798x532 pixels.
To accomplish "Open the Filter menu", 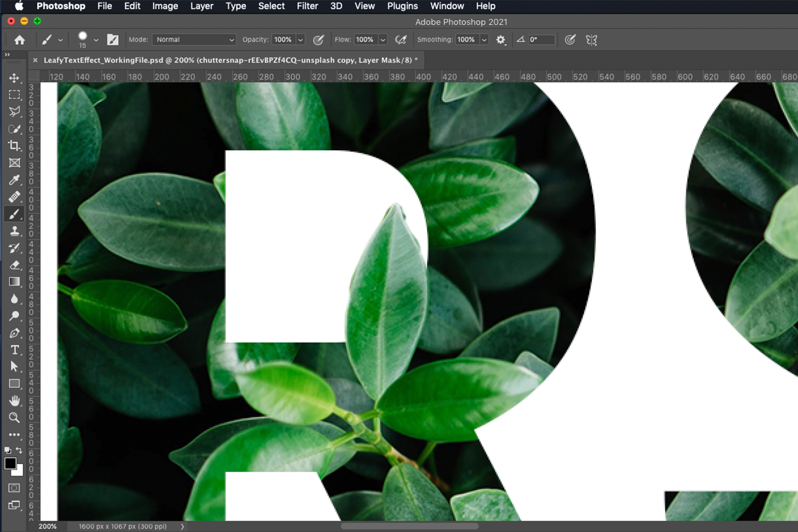I will 307,6.
